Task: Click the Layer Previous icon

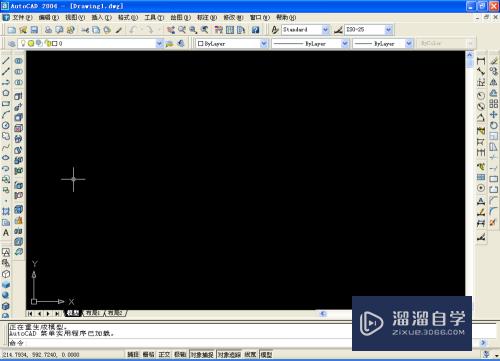Action: 181,44
